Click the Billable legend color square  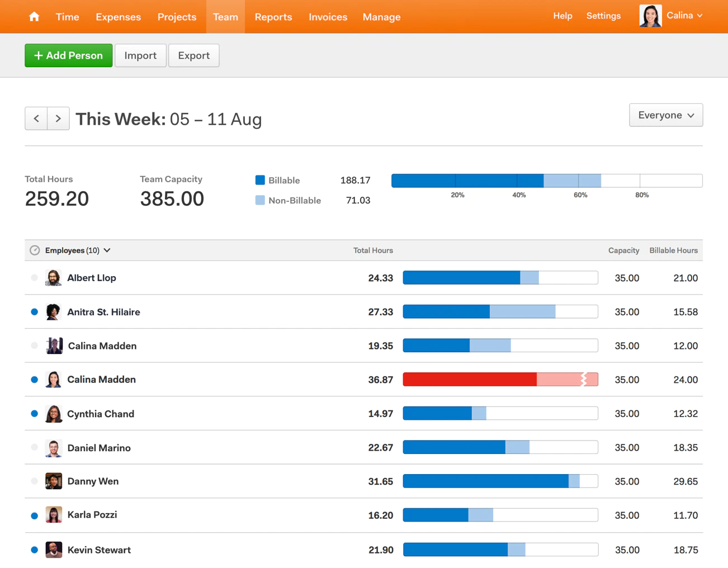259,180
